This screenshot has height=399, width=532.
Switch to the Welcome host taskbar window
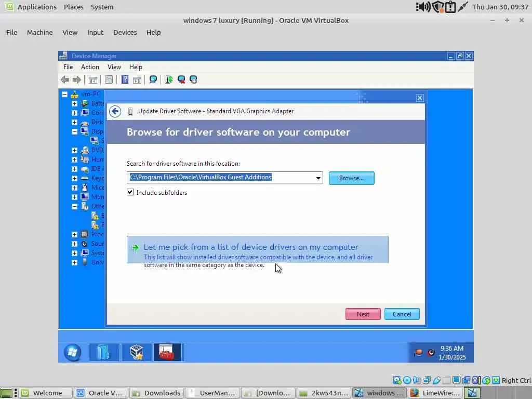(46, 393)
